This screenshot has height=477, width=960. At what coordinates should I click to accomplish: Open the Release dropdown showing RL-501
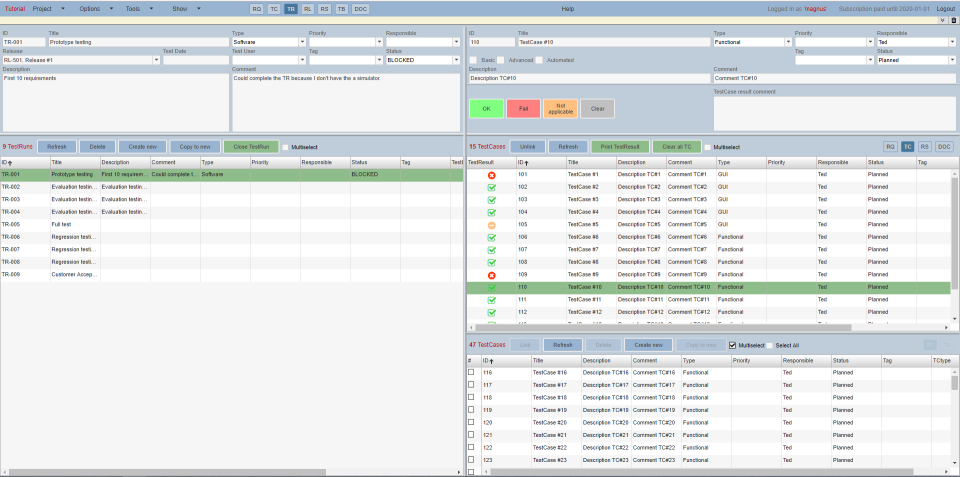pos(156,60)
